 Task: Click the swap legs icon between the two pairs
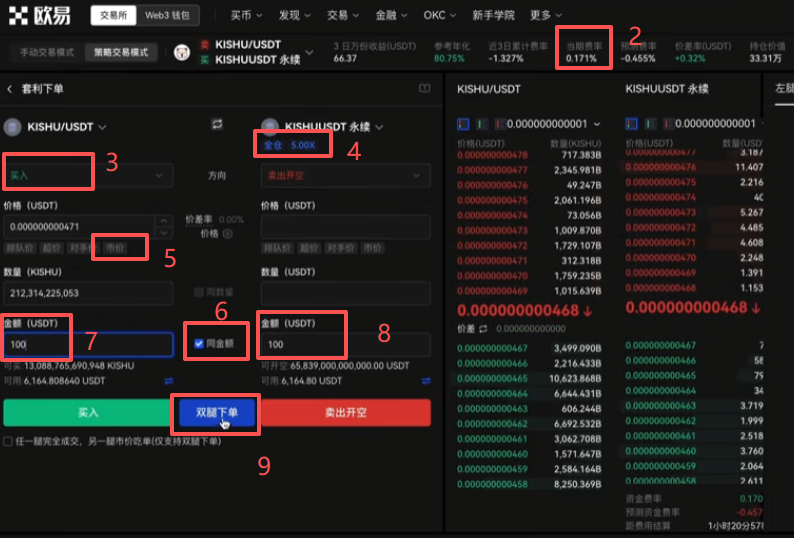pos(217,124)
